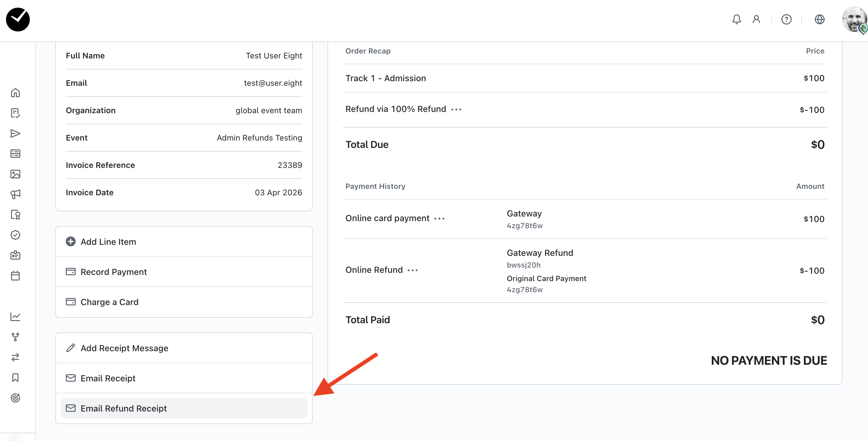Click Email Refund Receipt
868x441 pixels.
123,408
